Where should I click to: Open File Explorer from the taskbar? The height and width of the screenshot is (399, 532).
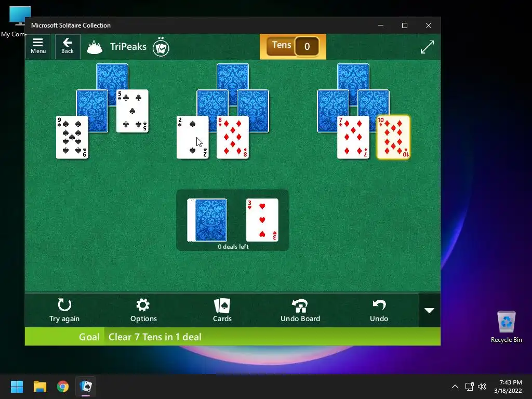pyautogui.click(x=39, y=387)
